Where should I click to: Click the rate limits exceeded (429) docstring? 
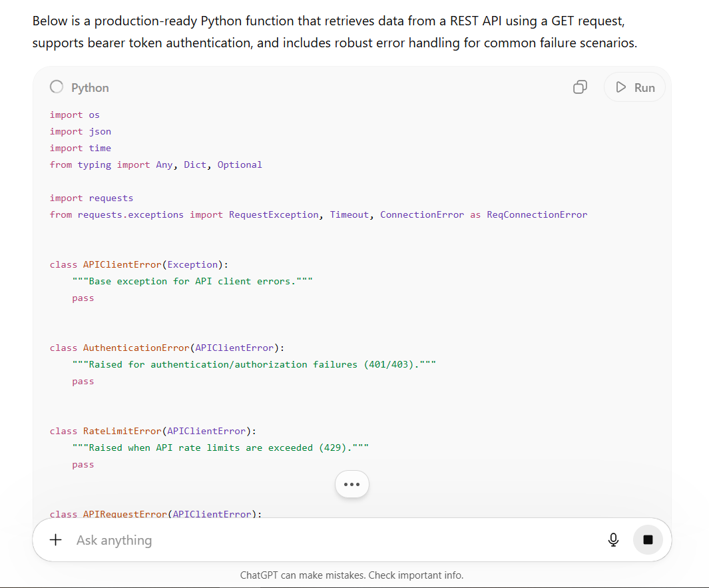[220, 447]
